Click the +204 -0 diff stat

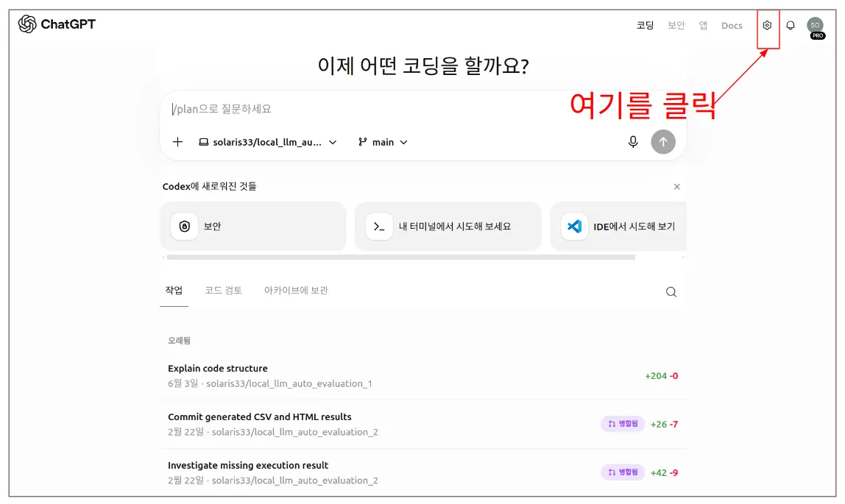click(x=661, y=376)
